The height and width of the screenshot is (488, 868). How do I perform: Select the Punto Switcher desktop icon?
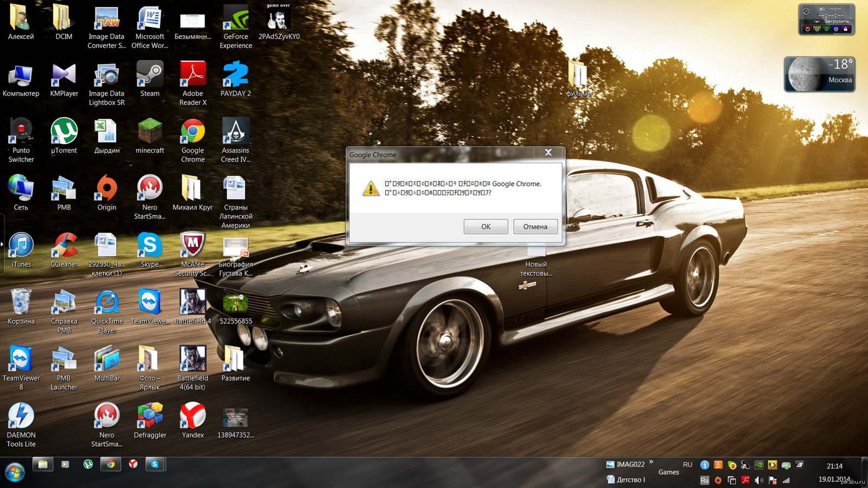coord(21,140)
